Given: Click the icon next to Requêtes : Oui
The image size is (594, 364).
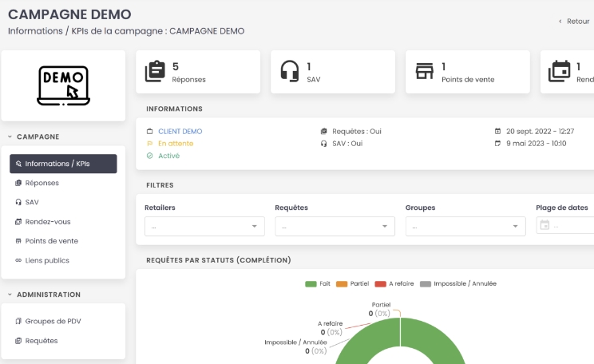Looking at the screenshot, I should pos(323,132).
